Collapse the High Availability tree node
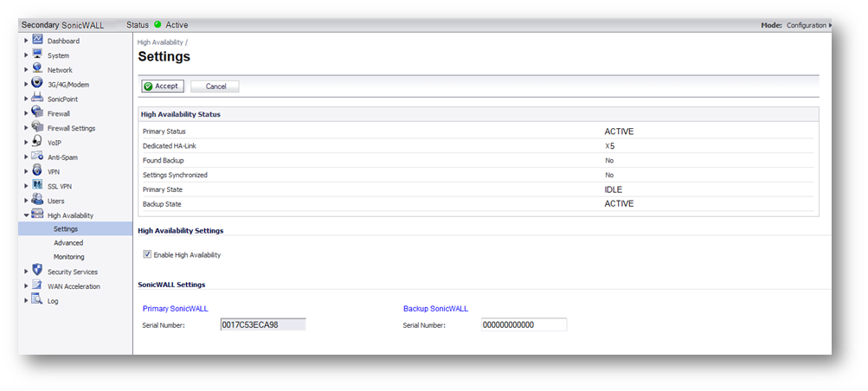The width and height of the screenshot is (868, 391). pos(26,215)
